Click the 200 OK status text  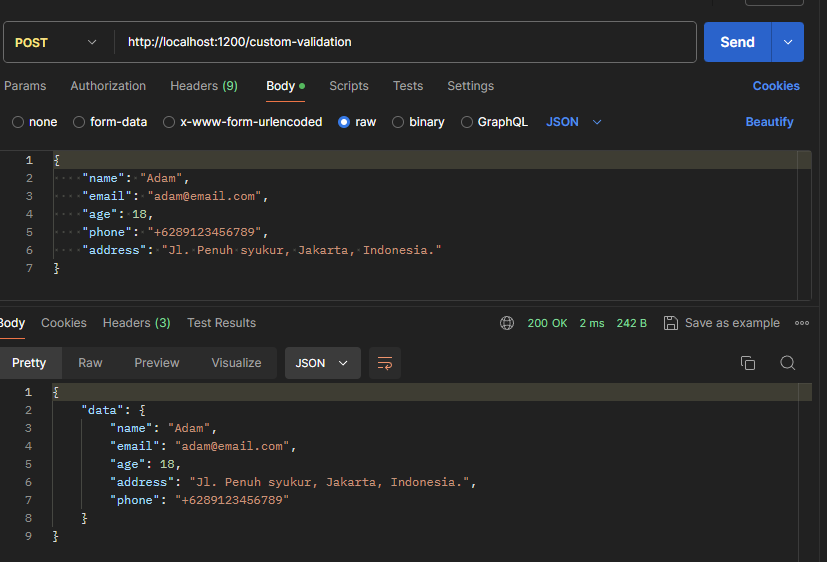[547, 323]
